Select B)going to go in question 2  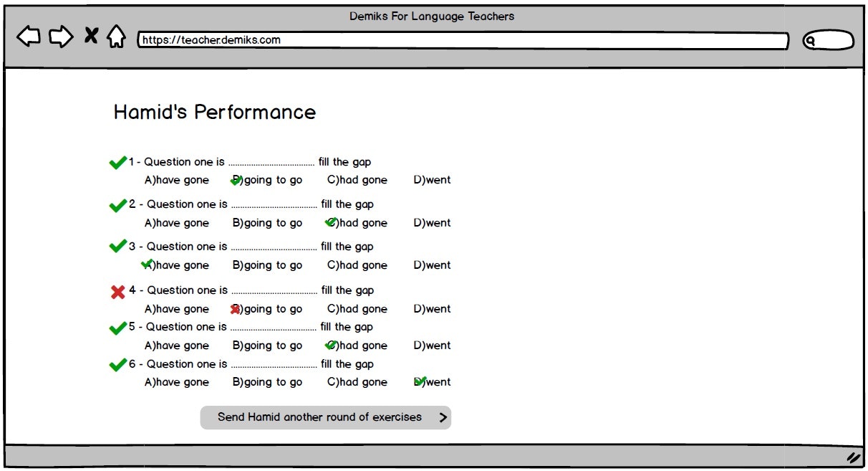point(267,223)
